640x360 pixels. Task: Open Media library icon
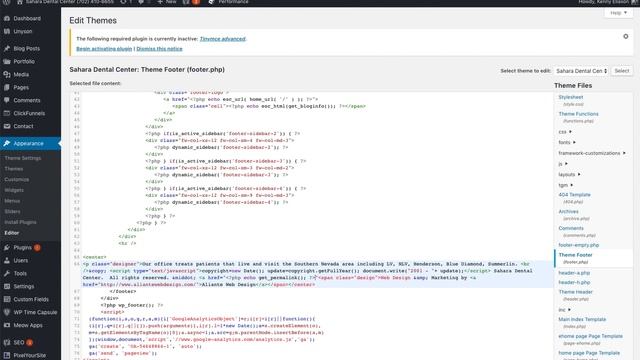click(7, 75)
